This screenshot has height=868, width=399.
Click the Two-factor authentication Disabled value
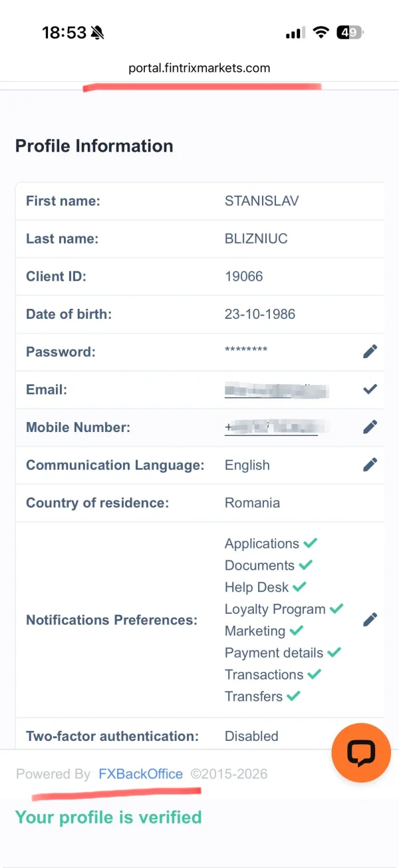[251, 736]
